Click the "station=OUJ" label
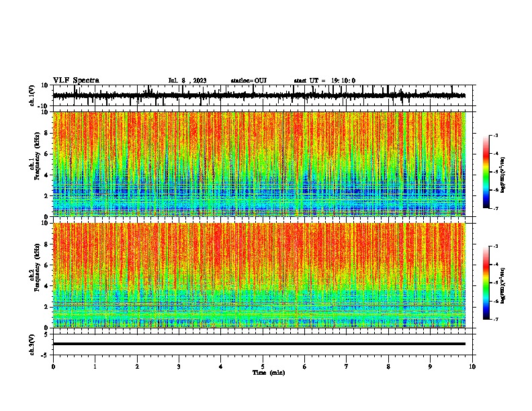 coord(249,81)
